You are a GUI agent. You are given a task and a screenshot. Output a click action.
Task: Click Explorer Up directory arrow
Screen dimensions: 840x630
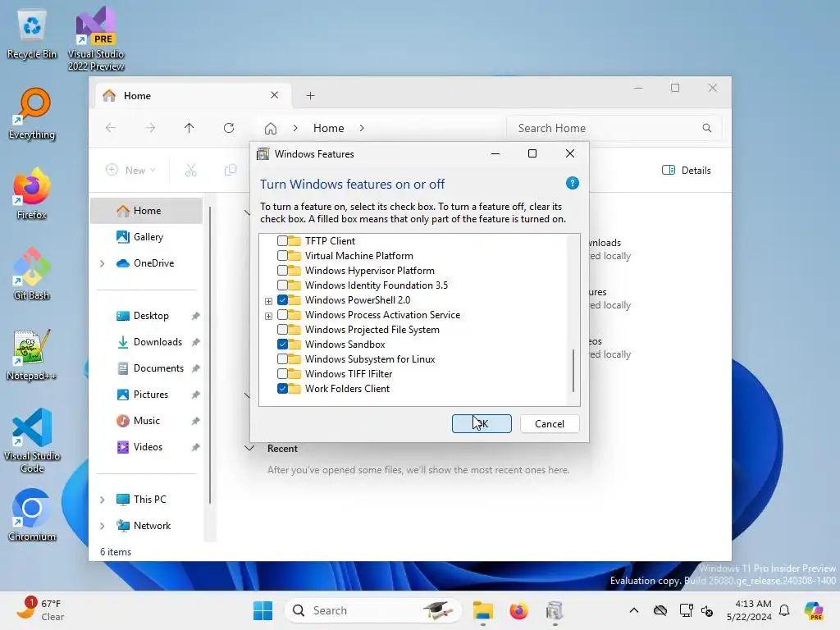[x=189, y=128]
